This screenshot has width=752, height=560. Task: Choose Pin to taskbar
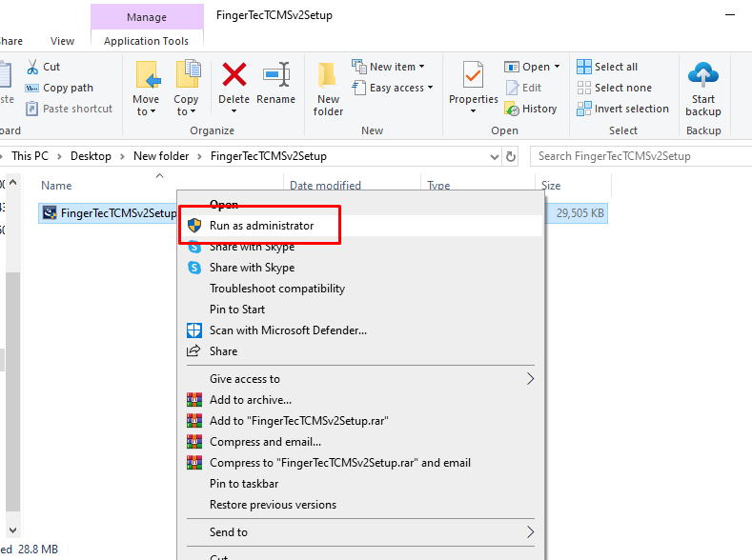click(x=360, y=484)
